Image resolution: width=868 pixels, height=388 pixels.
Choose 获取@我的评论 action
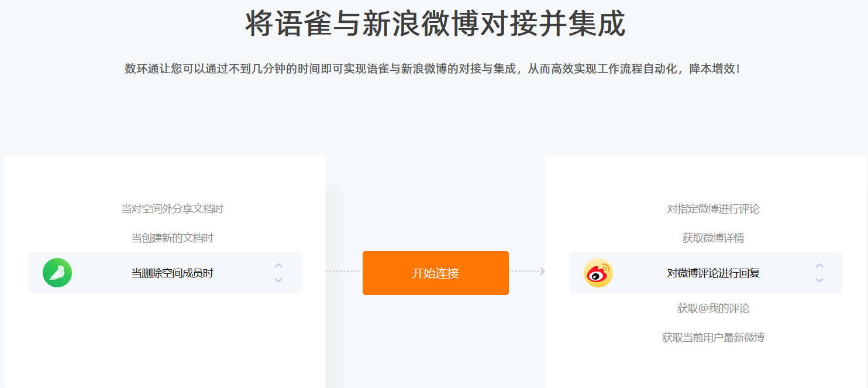point(714,308)
